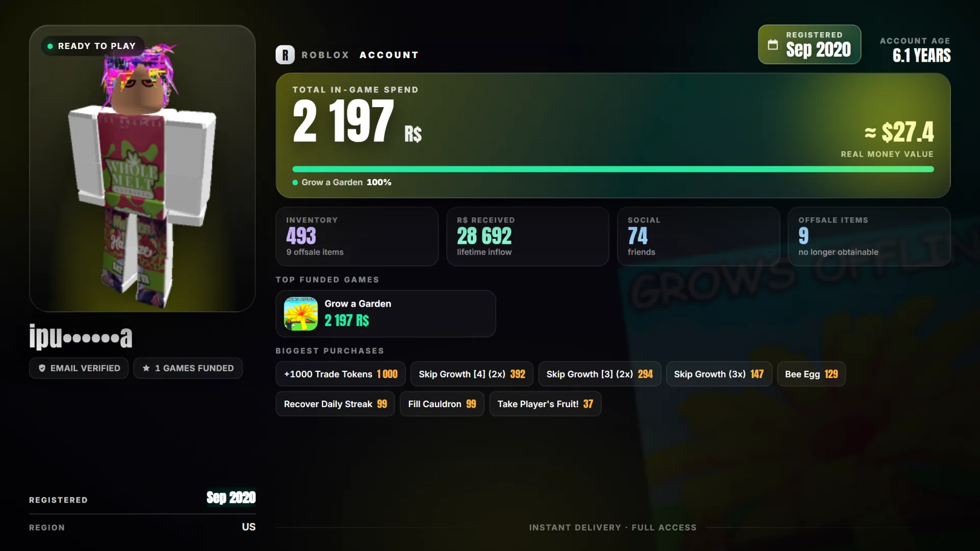The width and height of the screenshot is (980, 551).
Task: Click the Email Verified badge
Action: [79, 368]
